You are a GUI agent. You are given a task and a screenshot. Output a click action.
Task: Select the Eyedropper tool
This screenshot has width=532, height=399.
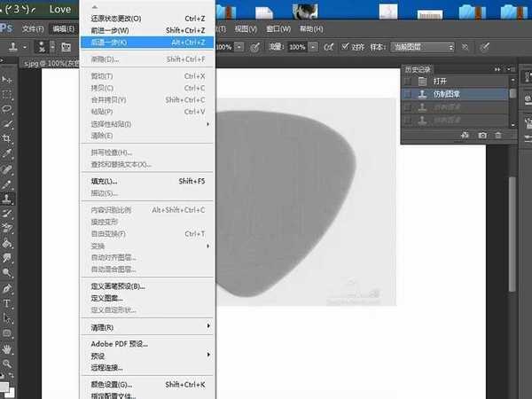point(6,153)
